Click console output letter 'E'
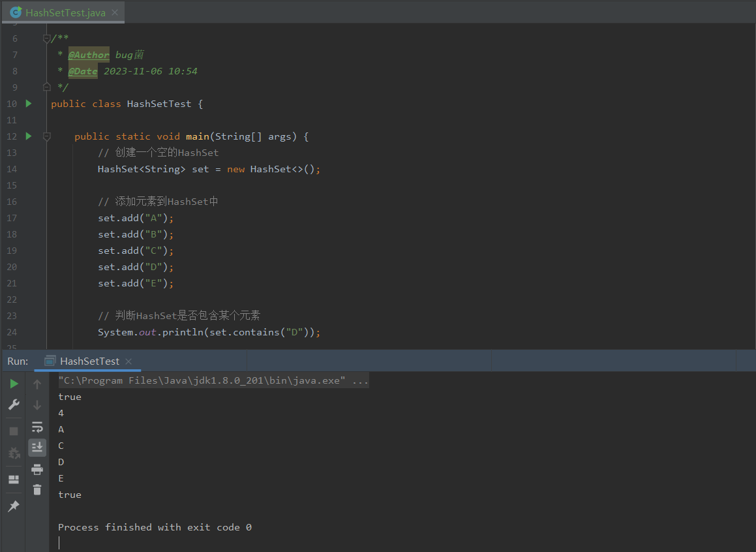756x552 pixels. tap(61, 478)
